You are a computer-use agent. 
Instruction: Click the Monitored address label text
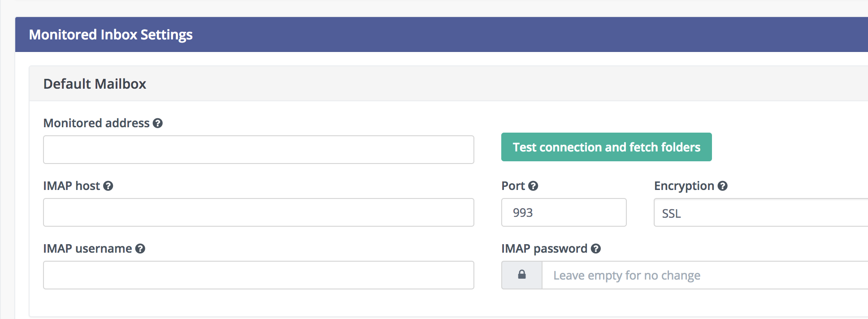pos(96,123)
